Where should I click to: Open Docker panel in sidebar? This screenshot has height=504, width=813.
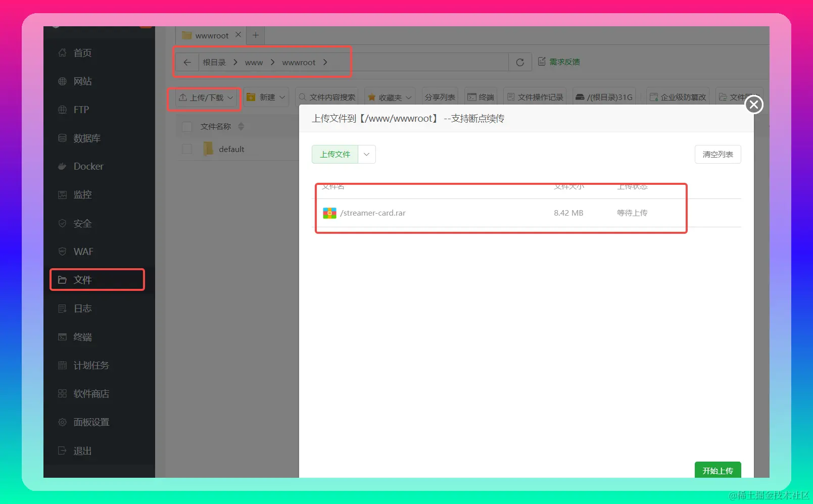[x=88, y=167]
